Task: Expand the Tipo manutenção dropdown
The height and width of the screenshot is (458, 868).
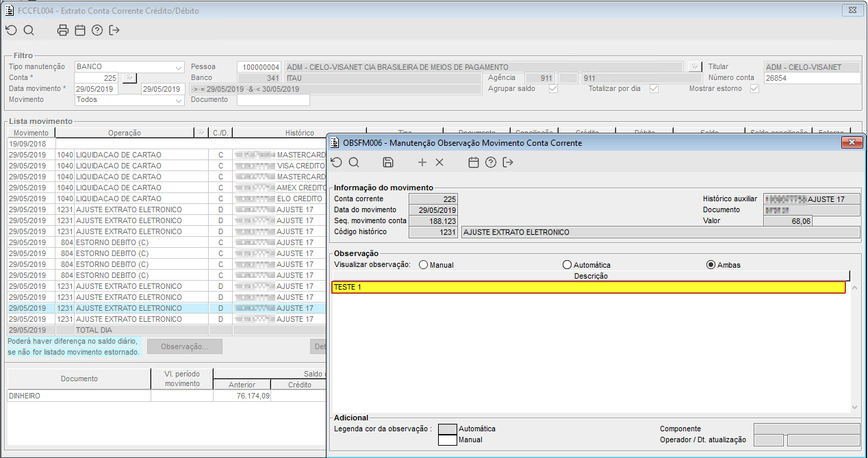Action: (x=179, y=67)
